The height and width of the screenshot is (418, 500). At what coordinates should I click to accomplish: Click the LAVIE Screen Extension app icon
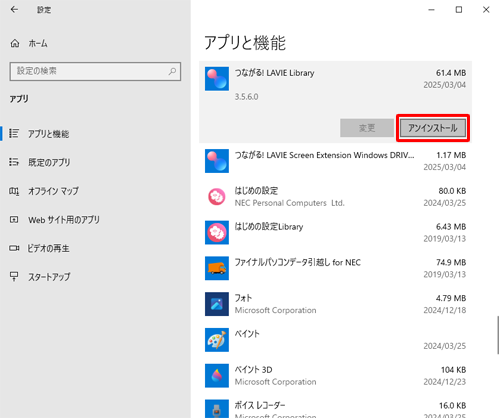[217, 161]
